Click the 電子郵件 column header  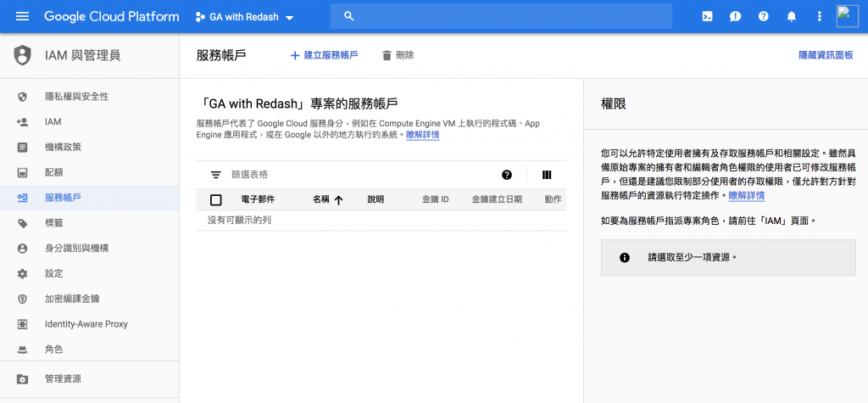point(258,199)
